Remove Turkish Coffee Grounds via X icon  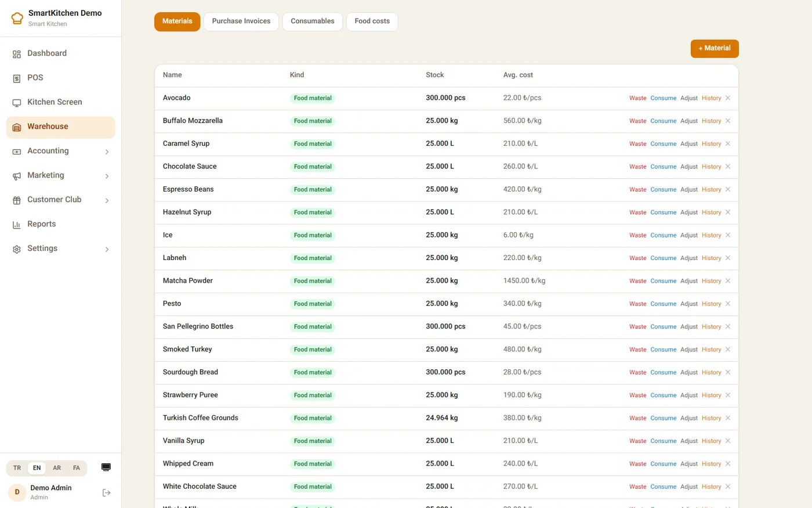(x=728, y=417)
